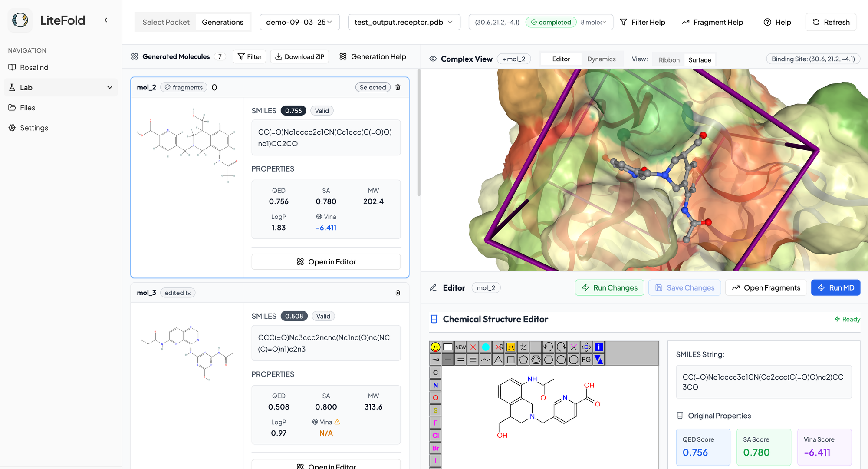Delete mol_2 using its trash icon

398,87
